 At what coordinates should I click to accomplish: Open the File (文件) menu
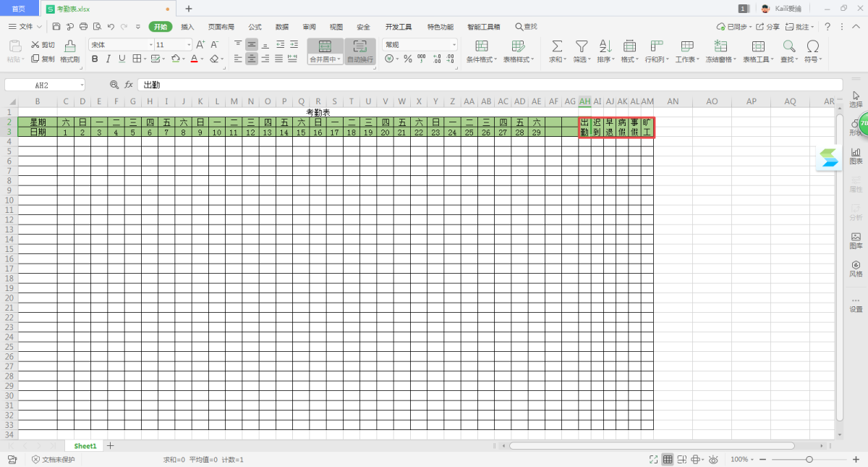pyautogui.click(x=25, y=27)
